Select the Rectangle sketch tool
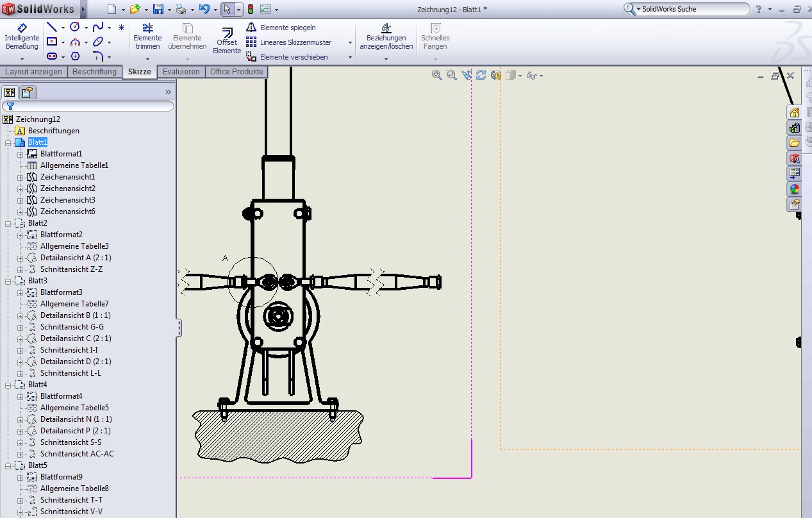 52,42
